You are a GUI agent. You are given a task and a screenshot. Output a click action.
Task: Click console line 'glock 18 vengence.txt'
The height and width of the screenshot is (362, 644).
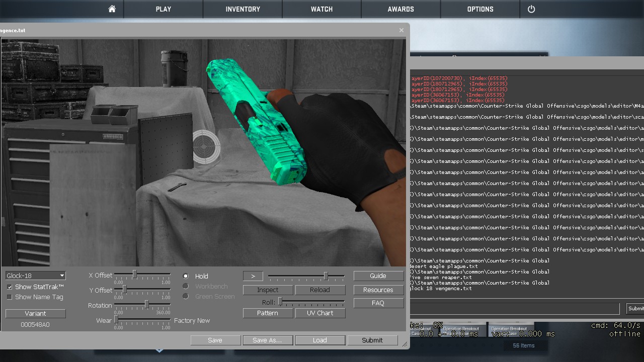click(441, 289)
